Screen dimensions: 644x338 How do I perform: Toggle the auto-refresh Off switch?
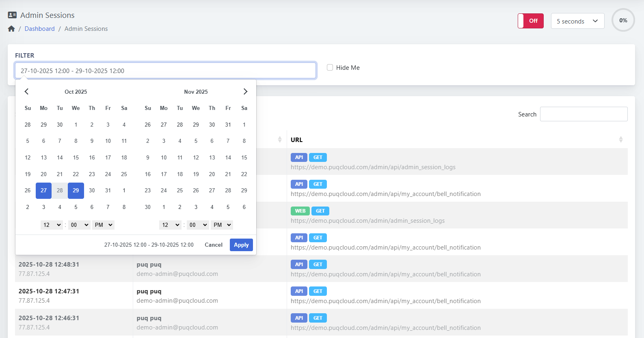[x=530, y=21]
